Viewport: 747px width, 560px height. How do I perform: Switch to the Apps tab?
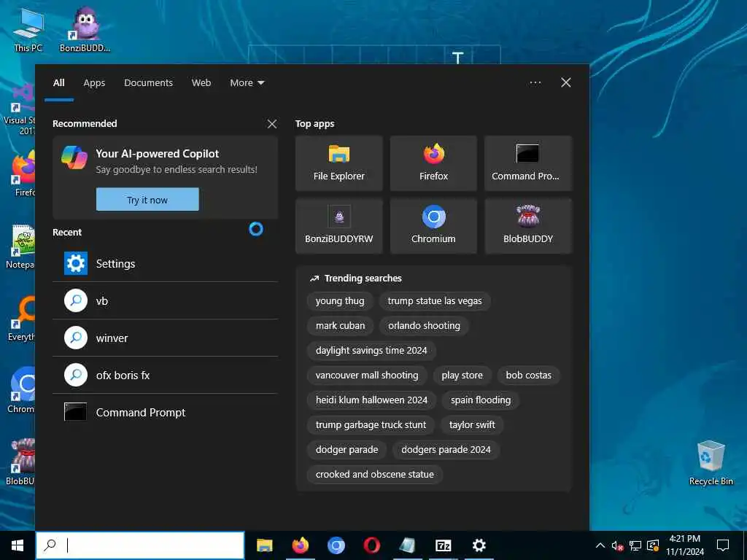pyautogui.click(x=94, y=83)
